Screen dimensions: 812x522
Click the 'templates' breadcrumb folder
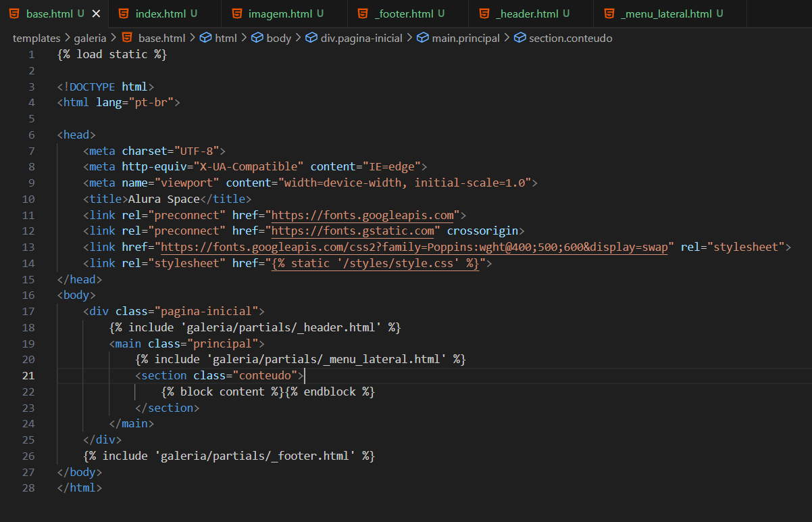pyautogui.click(x=36, y=39)
